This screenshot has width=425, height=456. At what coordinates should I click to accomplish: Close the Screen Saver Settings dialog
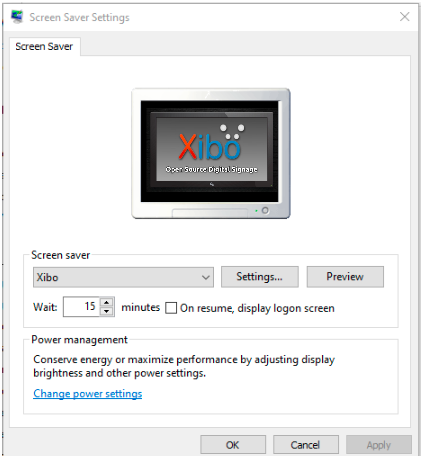pos(404,17)
